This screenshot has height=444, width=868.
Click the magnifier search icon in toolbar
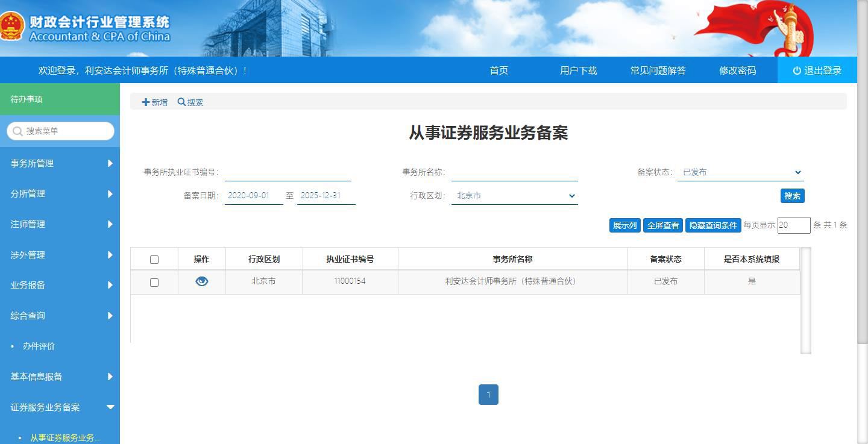point(181,102)
